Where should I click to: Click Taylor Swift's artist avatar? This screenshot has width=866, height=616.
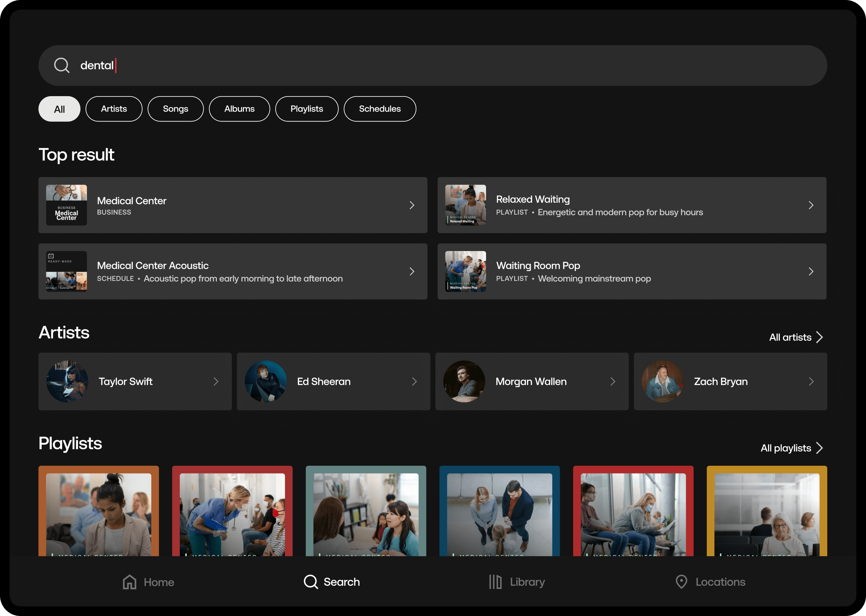[x=67, y=381]
